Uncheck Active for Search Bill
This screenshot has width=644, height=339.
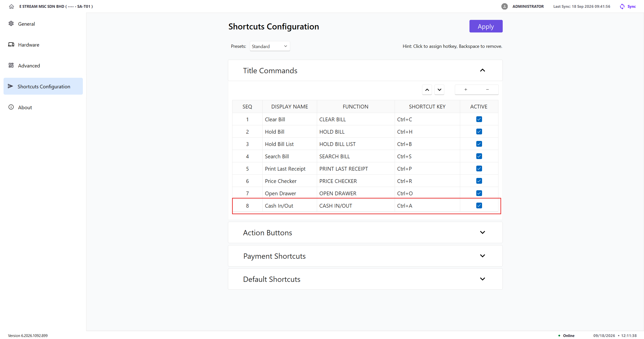click(479, 156)
